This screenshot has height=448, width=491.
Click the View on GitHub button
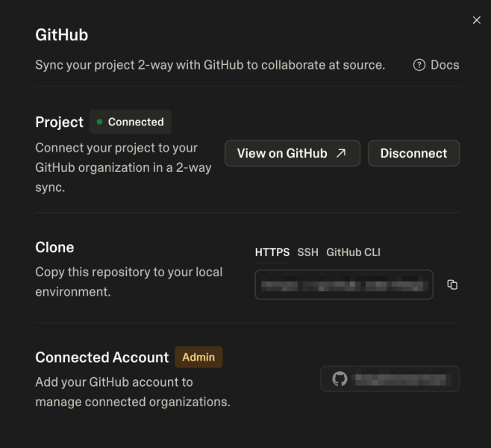(x=293, y=153)
